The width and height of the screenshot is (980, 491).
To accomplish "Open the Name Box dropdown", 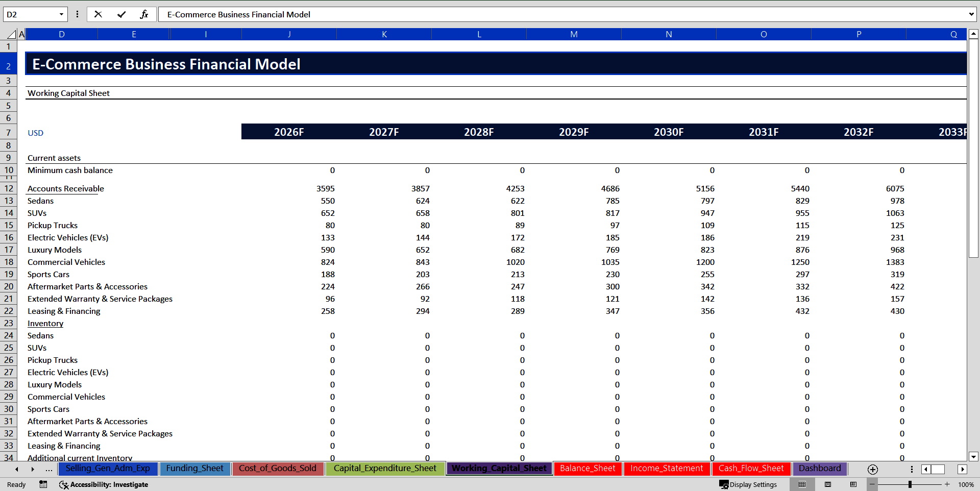I will tap(61, 14).
